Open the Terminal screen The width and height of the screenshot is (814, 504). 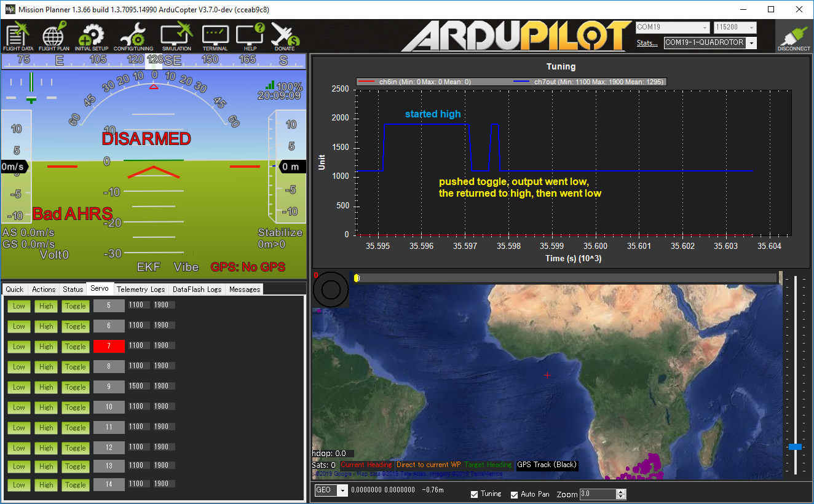coord(215,37)
